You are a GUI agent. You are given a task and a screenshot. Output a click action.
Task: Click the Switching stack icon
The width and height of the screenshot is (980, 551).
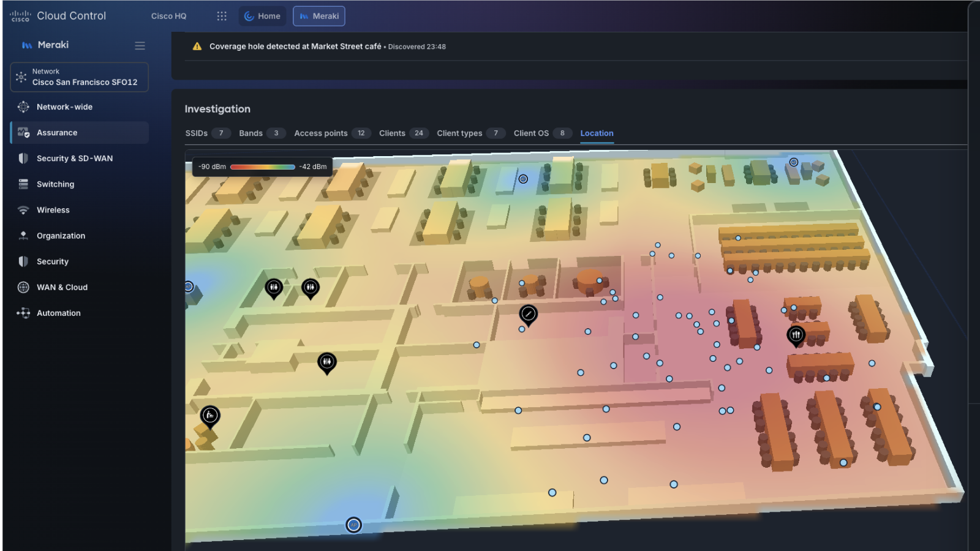(23, 184)
